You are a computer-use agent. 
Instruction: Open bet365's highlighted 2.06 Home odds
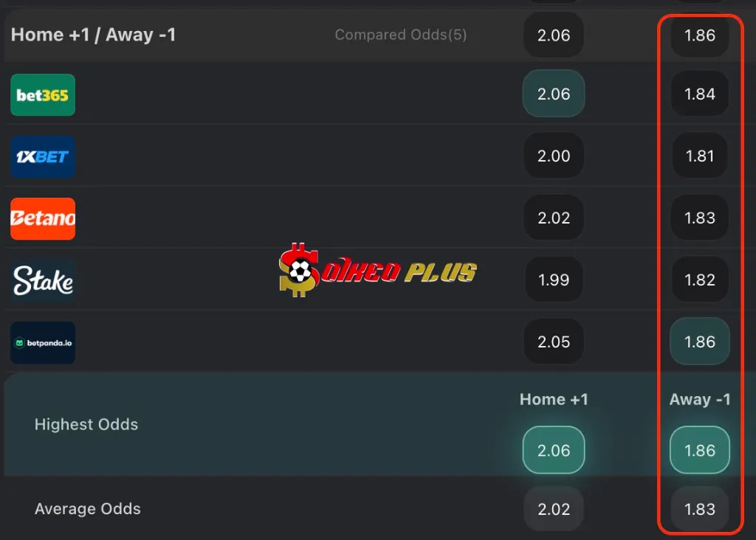[x=554, y=94]
